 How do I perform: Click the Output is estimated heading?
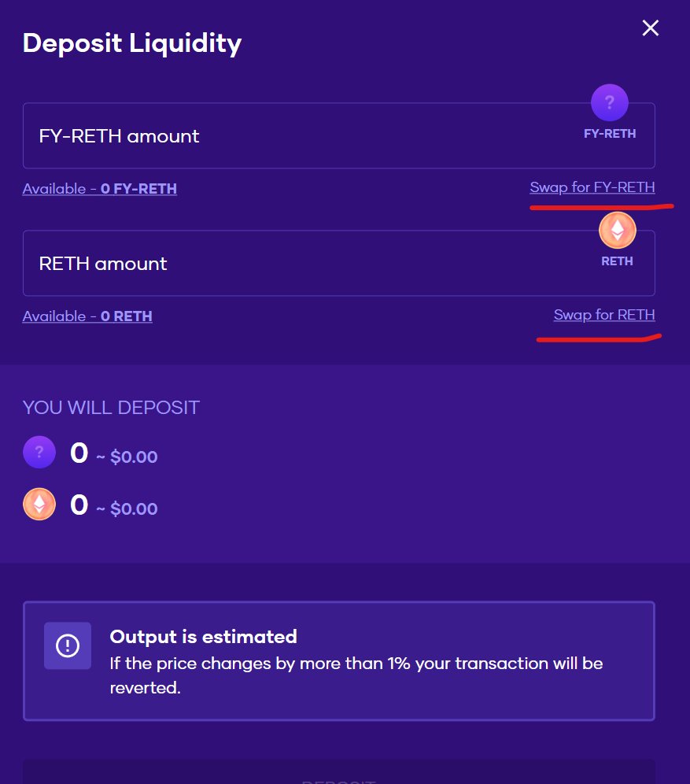click(203, 637)
